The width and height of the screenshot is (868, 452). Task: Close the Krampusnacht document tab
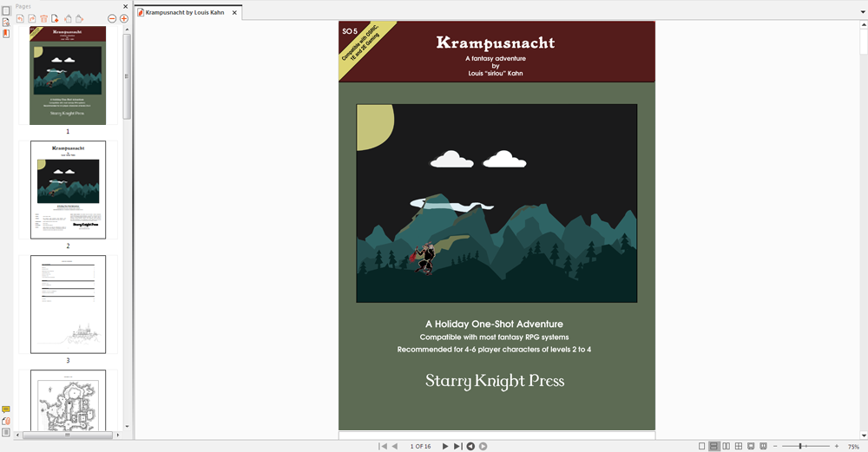click(234, 12)
